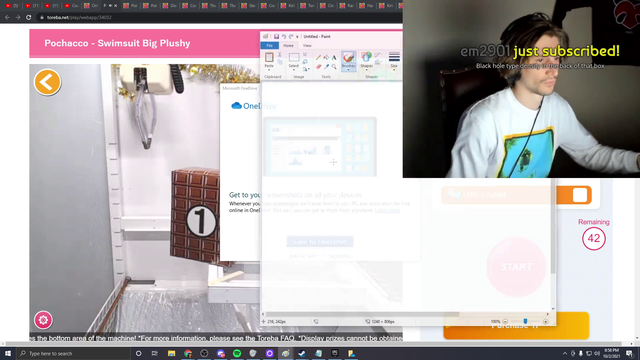640x360 pixels.
Task: Click the Paste clipboard icon in Paint
Action: 269,58
